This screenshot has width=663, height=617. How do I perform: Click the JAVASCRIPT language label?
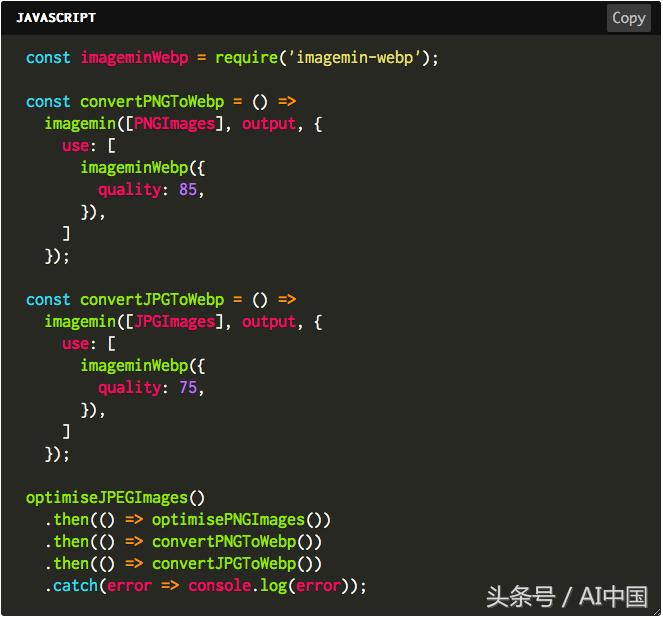click(x=56, y=18)
